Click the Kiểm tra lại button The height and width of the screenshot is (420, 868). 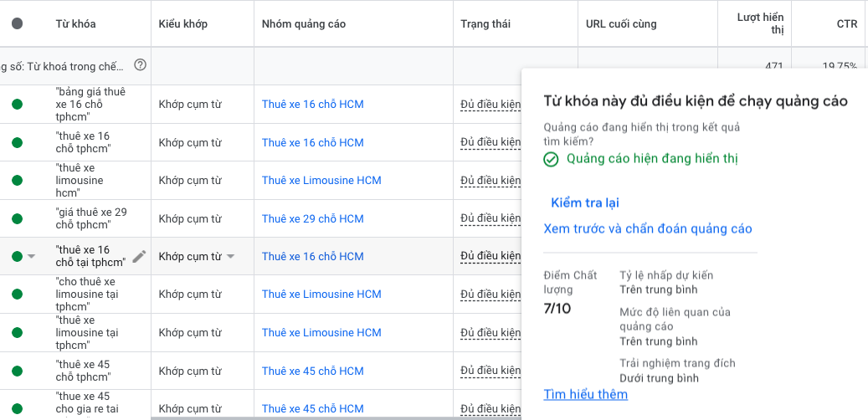[585, 202]
